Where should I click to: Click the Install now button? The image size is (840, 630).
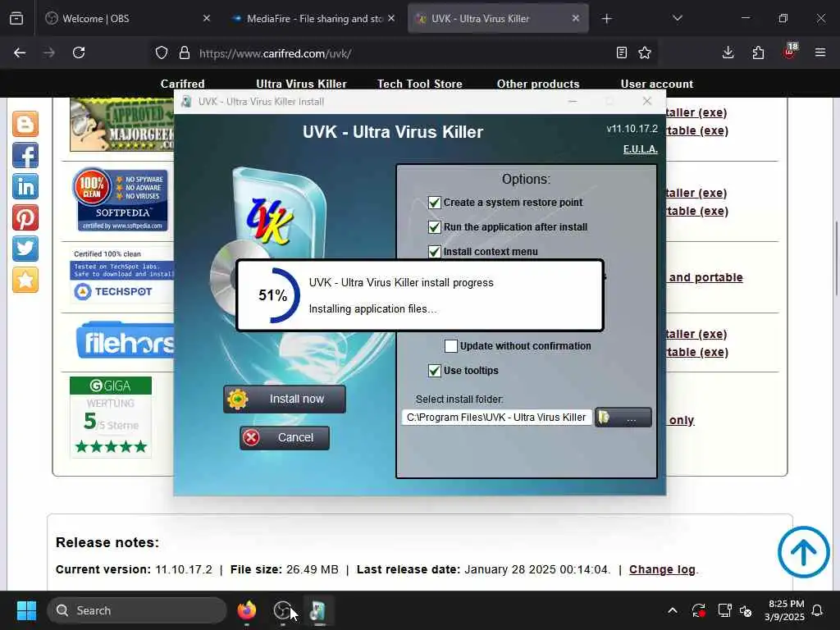tap(285, 399)
